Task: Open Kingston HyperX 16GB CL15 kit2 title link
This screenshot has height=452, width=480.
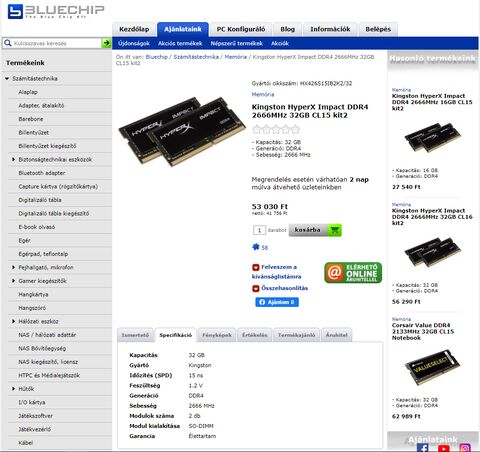Action: click(432, 102)
